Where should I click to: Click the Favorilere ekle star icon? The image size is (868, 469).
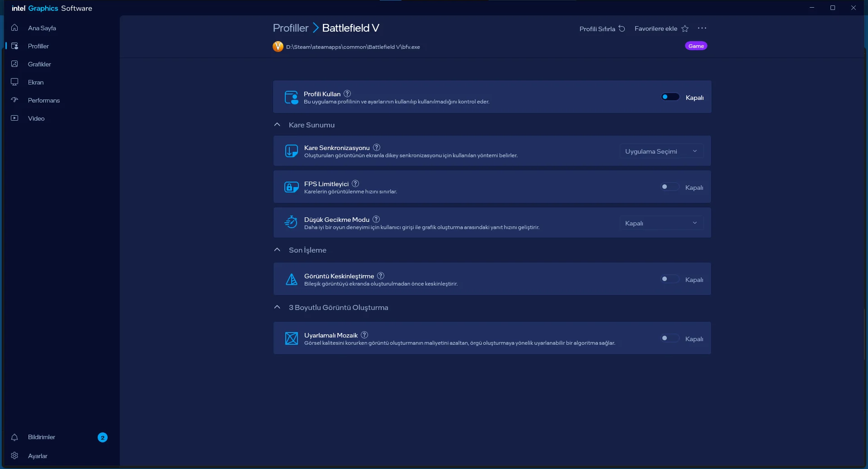(685, 28)
